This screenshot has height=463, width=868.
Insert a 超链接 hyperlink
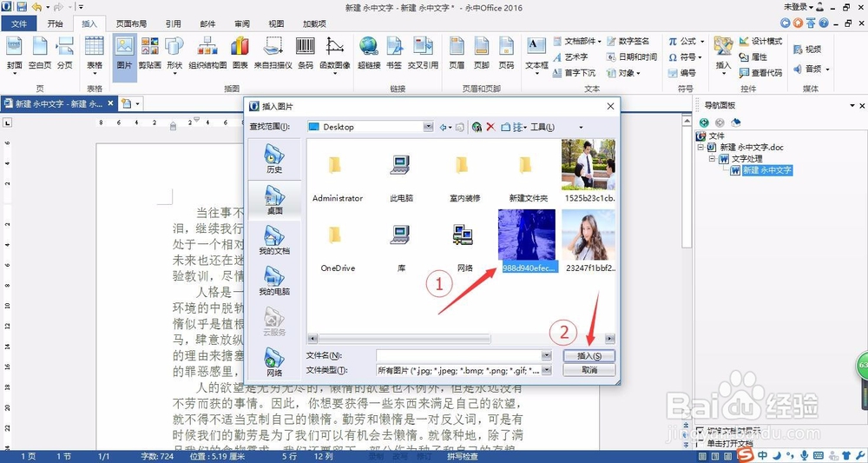[x=369, y=53]
